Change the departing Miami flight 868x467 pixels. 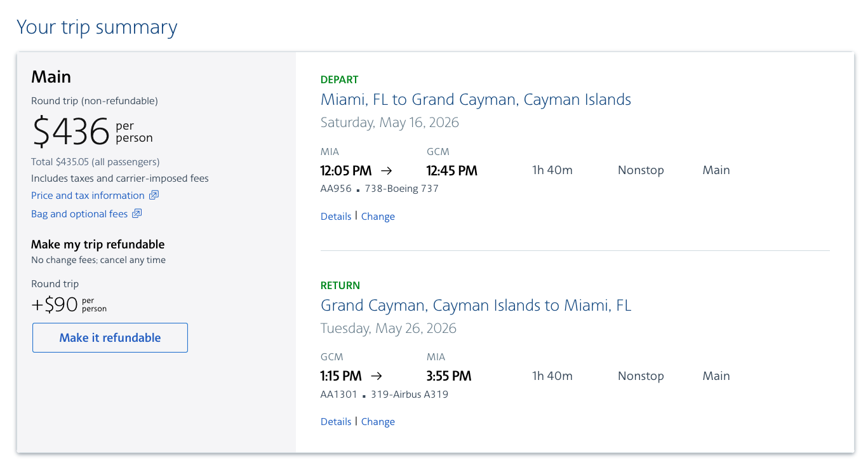(378, 216)
